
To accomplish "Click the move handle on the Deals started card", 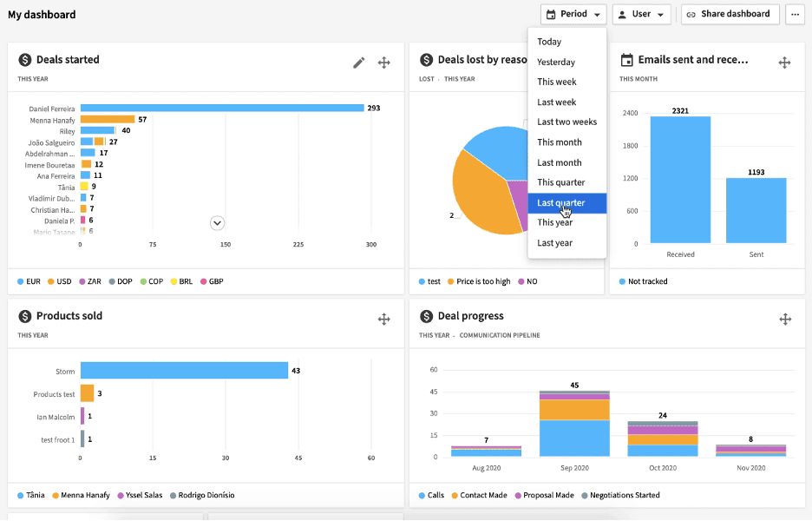I will point(383,63).
